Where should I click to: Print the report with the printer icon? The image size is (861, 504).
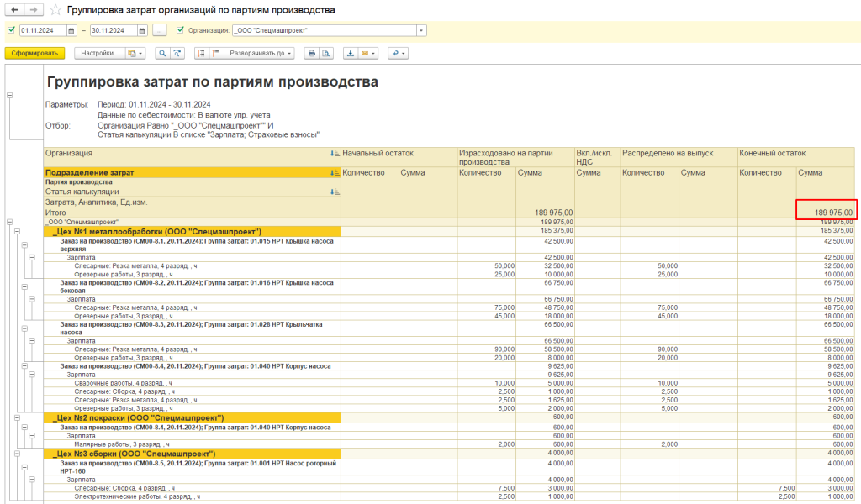pos(312,53)
